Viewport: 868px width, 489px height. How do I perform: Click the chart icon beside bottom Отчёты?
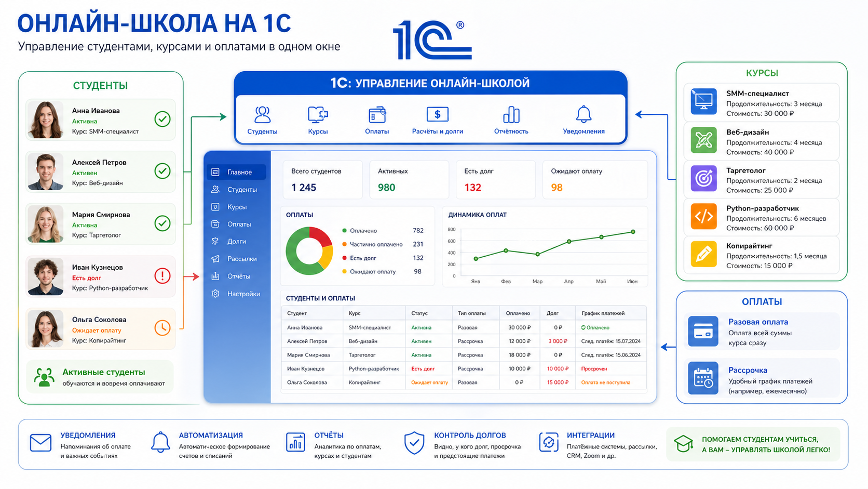click(295, 442)
